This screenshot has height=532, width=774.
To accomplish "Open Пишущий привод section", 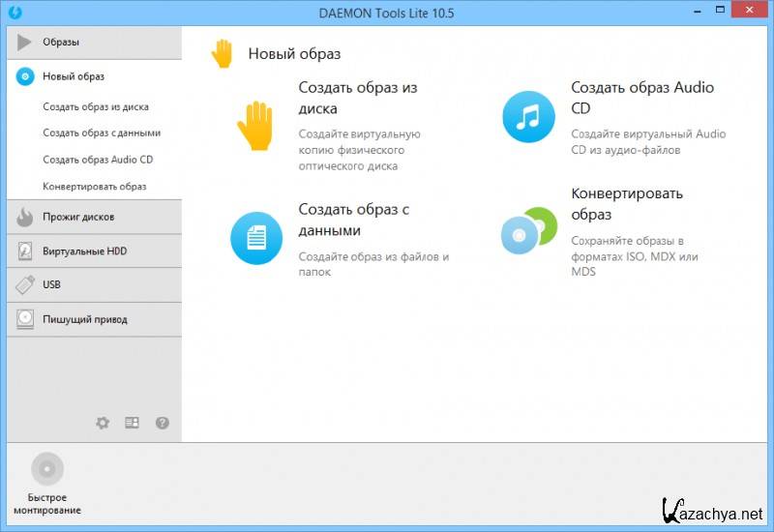I will (x=94, y=319).
